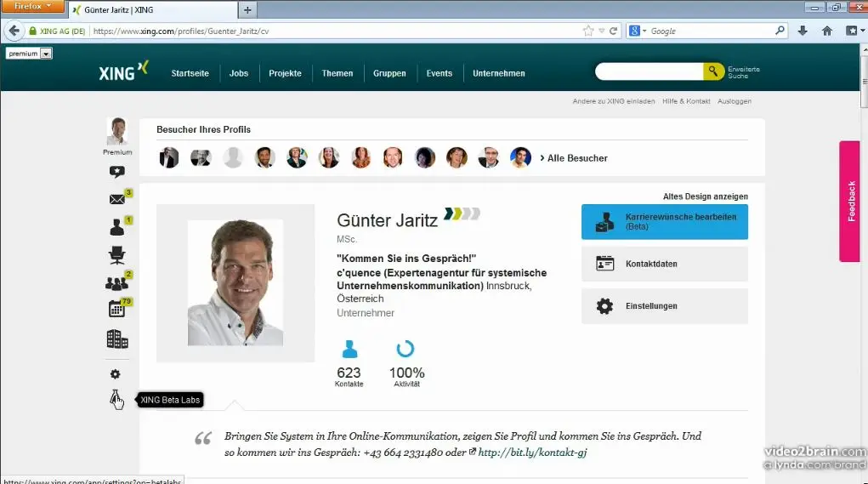Open the premium dropdown selector
Image resolution: width=868 pixels, height=484 pixels.
[30, 54]
